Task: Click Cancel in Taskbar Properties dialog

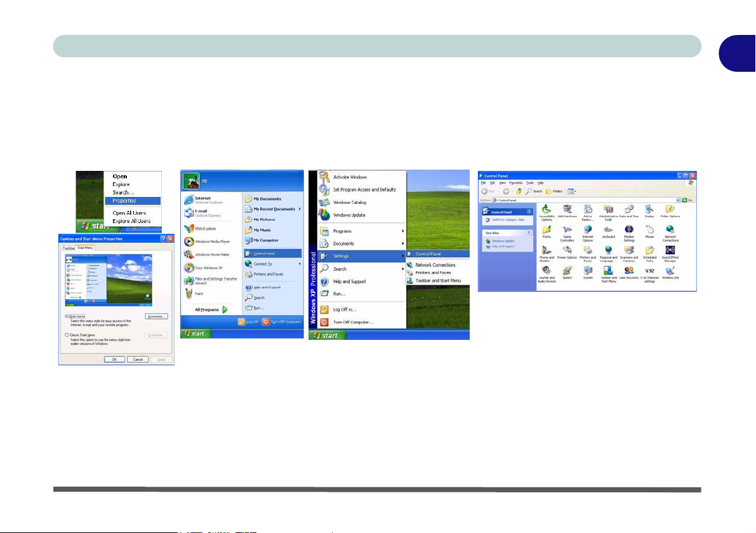Action: pyautogui.click(x=138, y=360)
